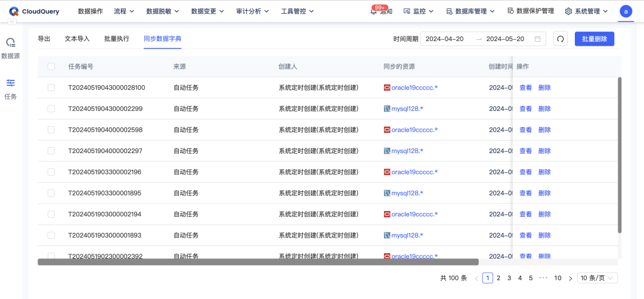Switch to the 批量执行 tab
This screenshot has width=644, height=299.
(x=117, y=39)
